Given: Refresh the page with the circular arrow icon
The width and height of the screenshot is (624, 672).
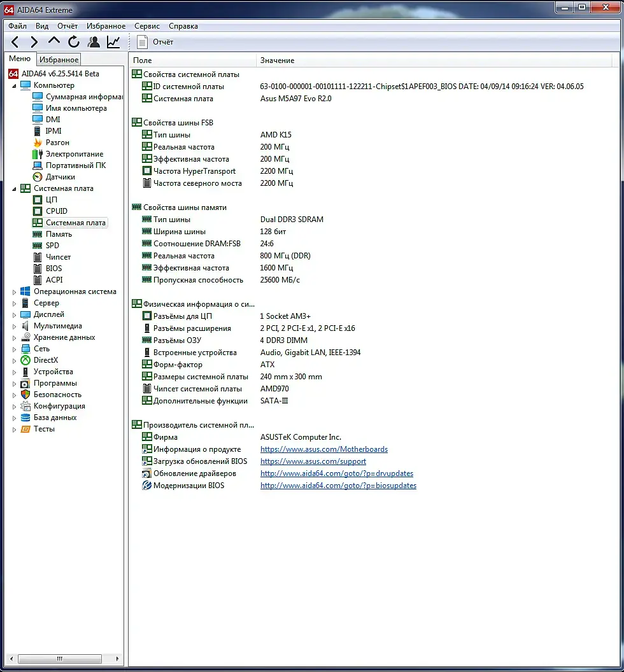Looking at the screenshot, I should pyautogui.click(x=74, y=42).
